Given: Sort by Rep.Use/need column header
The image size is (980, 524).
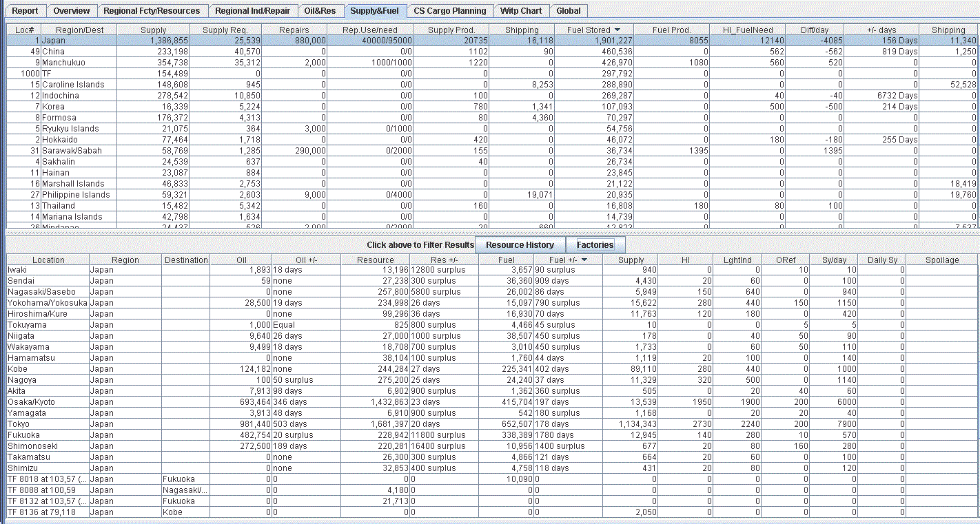Looking at the screenshot, I should (370, 30).
